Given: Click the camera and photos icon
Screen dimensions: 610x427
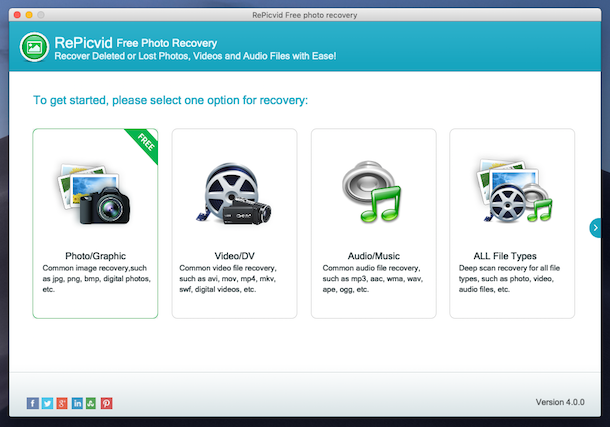Looking at the screenshot, I should click(94, 194).
